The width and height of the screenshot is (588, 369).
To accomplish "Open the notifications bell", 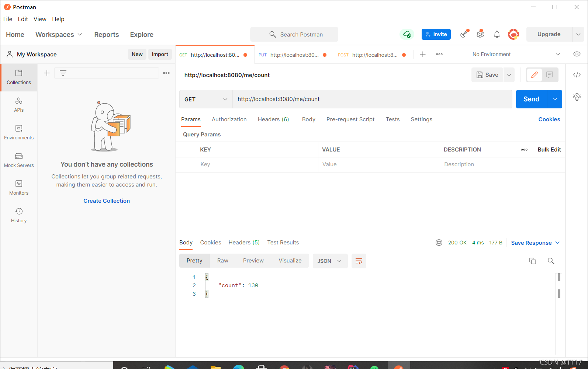I will click(497, 34).
